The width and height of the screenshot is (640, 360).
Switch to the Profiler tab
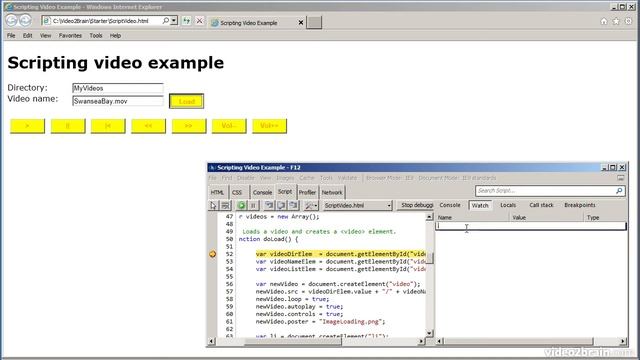[x=307, y=192]
